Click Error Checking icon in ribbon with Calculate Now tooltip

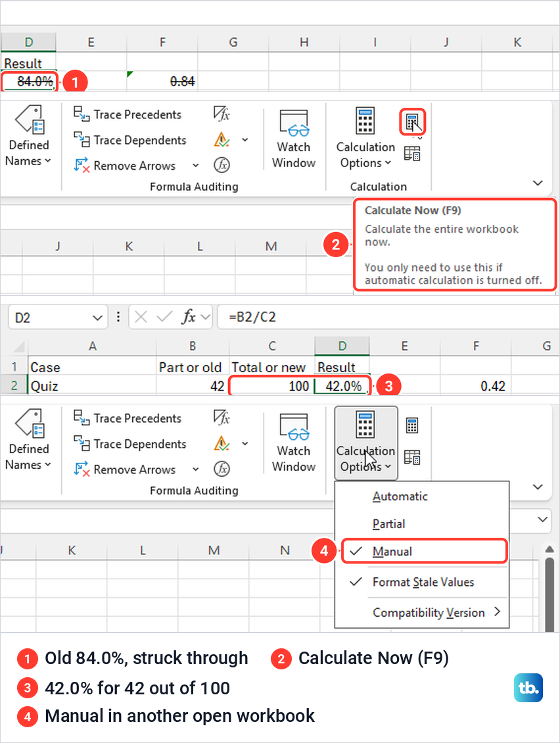click(x=222, y=139)
